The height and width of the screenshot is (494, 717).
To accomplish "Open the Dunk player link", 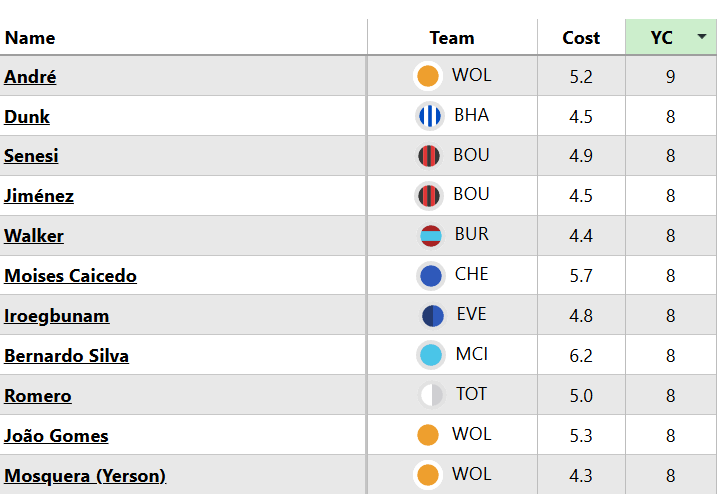I will coord(27,116).
